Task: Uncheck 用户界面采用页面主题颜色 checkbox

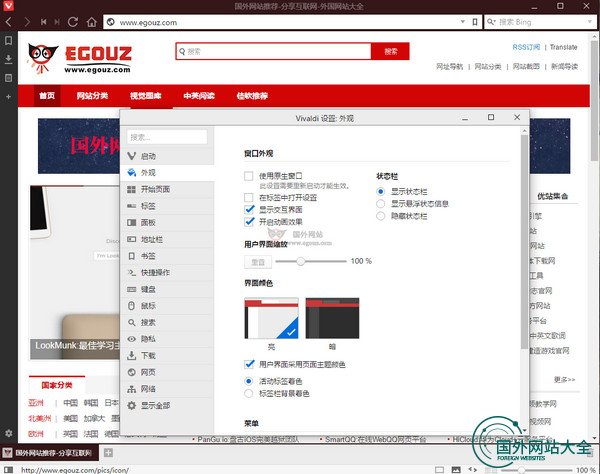Action: click(x=249, y=364)
